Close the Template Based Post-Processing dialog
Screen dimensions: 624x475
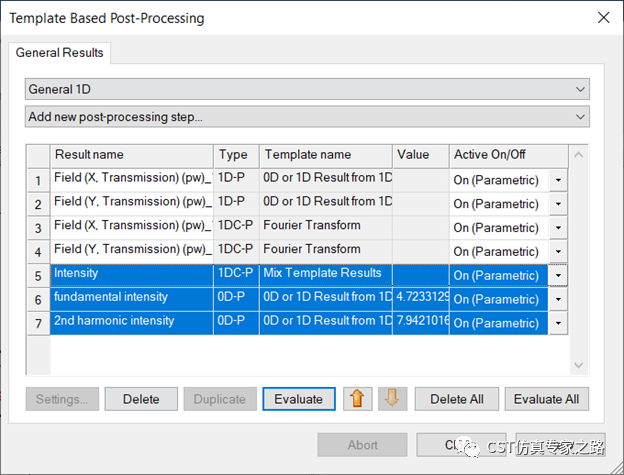pos(603,18)
